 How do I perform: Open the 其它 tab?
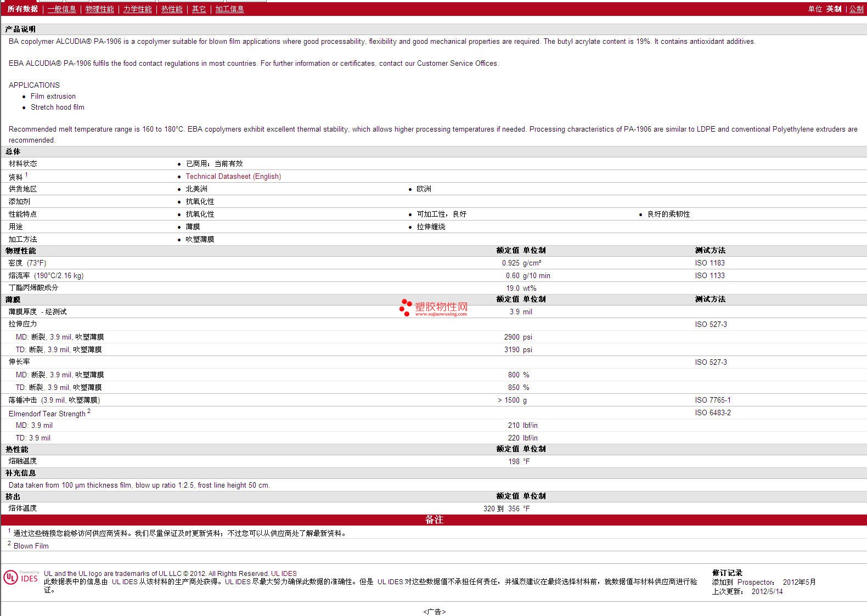coord(199,9)
